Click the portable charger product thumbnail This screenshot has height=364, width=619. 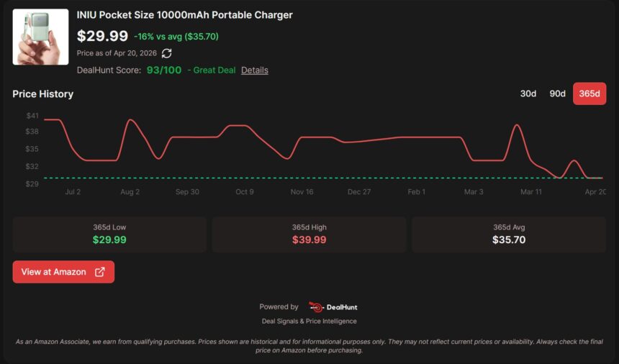(40, 37)
